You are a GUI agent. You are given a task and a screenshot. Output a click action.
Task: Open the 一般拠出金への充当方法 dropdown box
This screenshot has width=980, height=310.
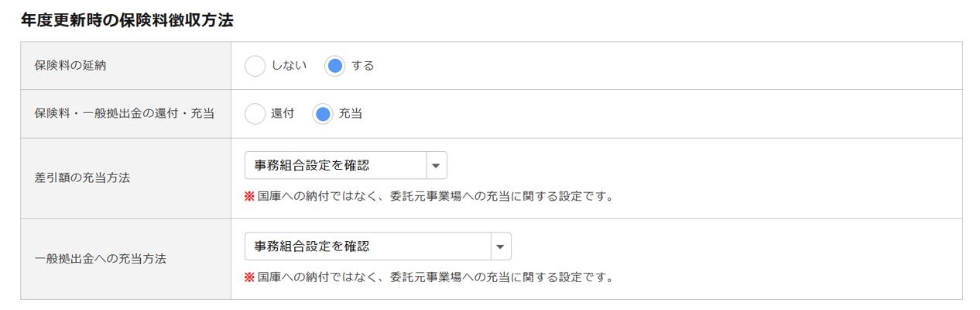tap(368, 246)
